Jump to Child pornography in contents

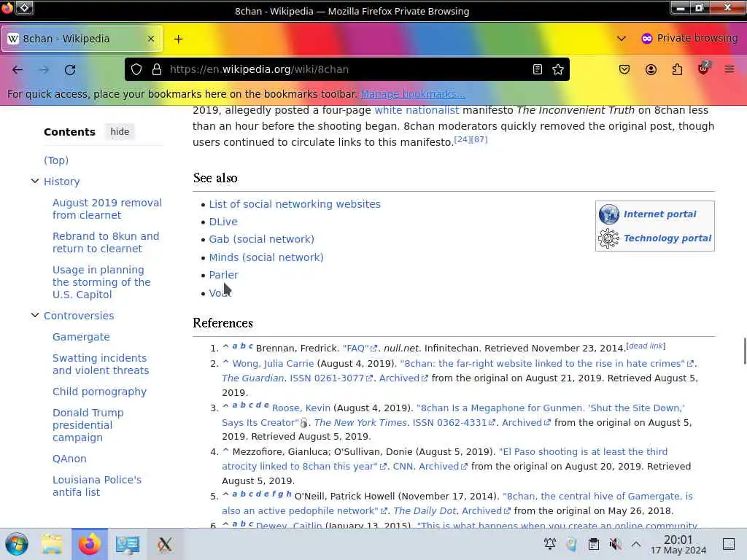[99, 392]
